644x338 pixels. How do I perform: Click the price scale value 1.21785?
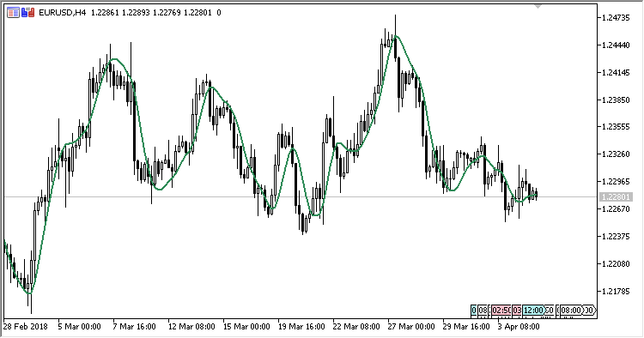(616, 291)
